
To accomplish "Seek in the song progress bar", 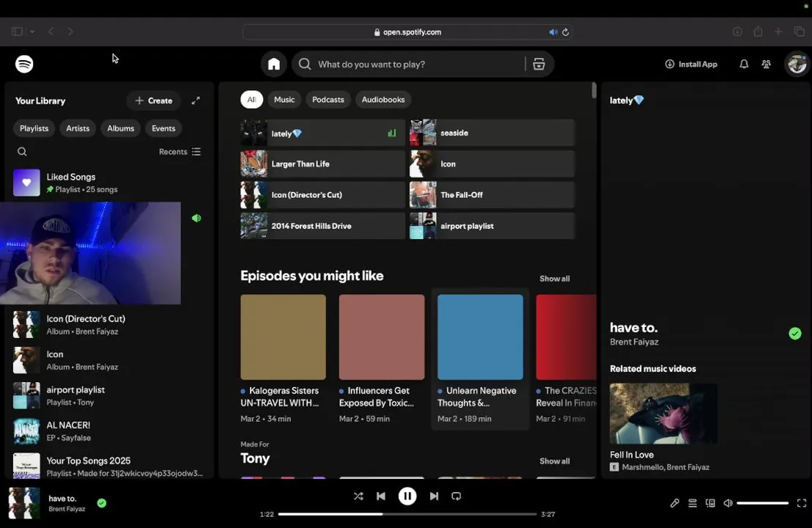I will pyautogui.click(x=407, y=514).
